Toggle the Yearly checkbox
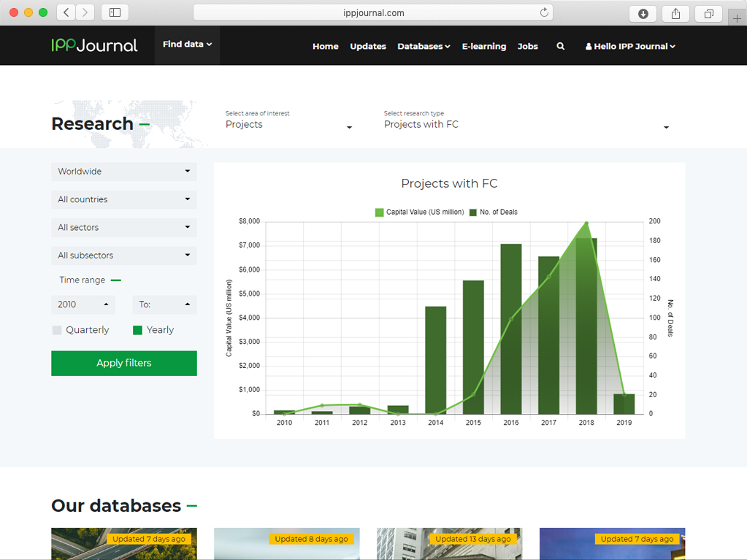This screenshot has width=747, height=560. coord(137,330)
